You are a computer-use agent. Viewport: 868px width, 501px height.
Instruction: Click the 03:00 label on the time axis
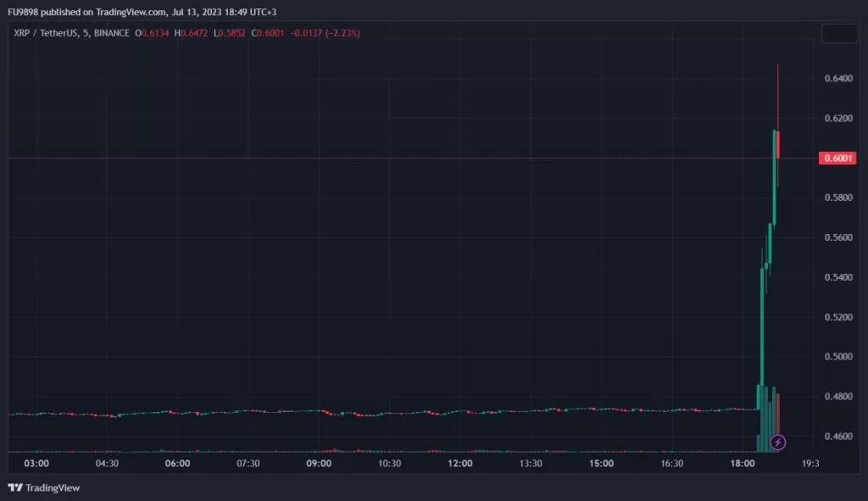(x=36, y=464)
